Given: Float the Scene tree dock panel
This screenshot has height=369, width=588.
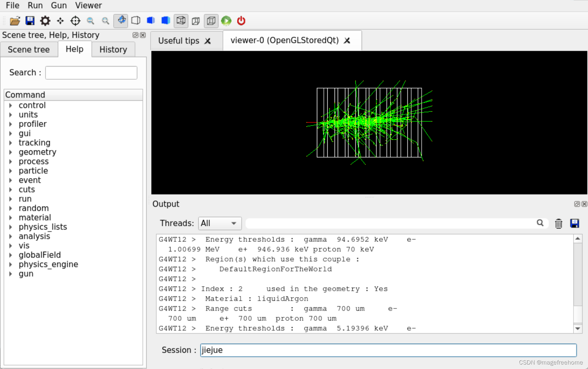Looking at the screenshot, I should 136,35.
